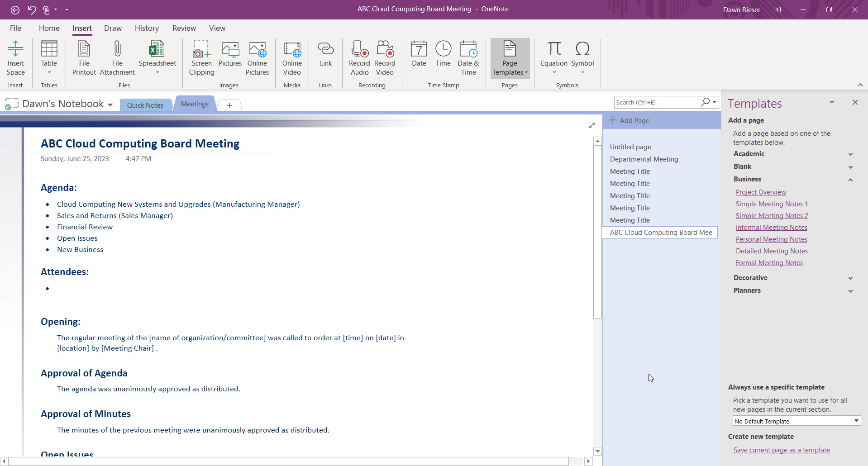Open the Table insert menu
The width and height of the screenshot is (868, 466).
click(x=49, y=58)
